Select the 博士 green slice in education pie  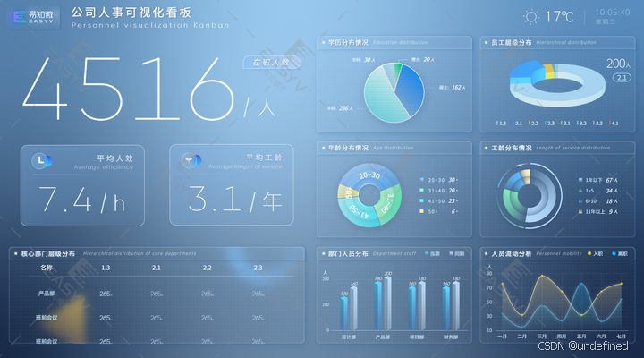coord(397,68)
